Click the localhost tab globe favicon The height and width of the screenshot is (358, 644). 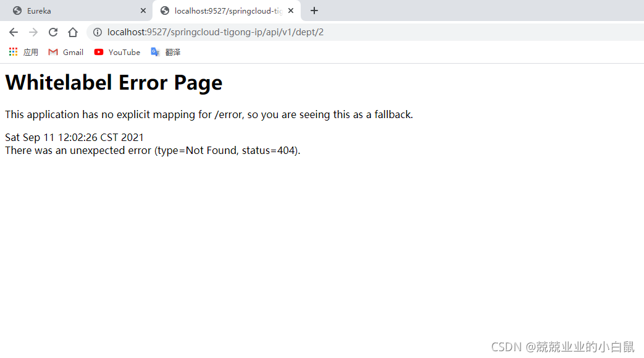click(x=165, y=11)
